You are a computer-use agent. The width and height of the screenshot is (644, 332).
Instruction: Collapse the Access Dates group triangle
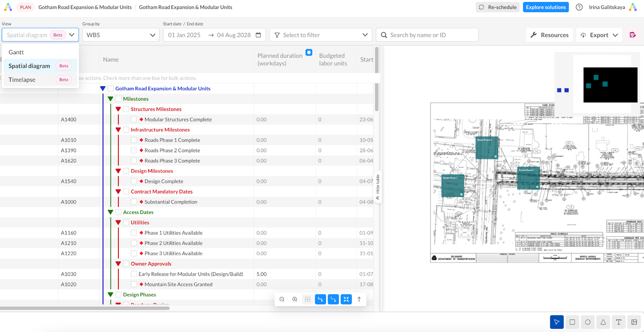coord(110,212)
